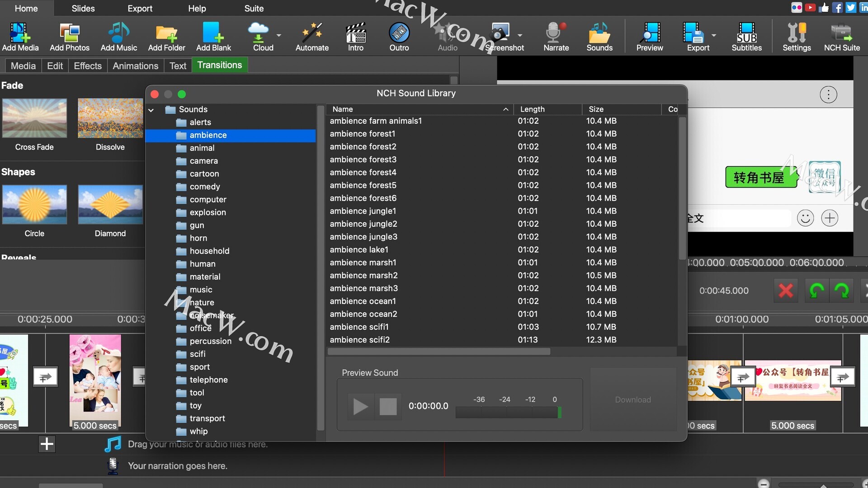Play the preview sound
This screenshot has width=868, height=488.
(x=360, y=406)
